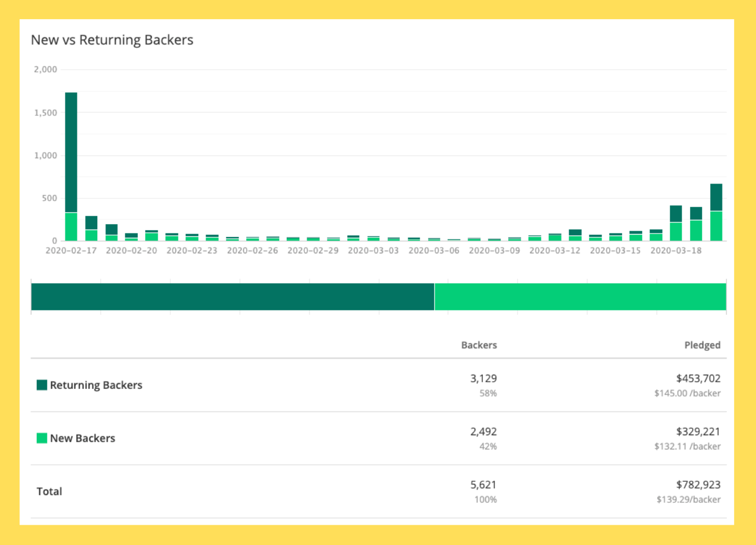Click the 58% returning backers percentage
The image size is (756, 545).
[x=488, y=393]
